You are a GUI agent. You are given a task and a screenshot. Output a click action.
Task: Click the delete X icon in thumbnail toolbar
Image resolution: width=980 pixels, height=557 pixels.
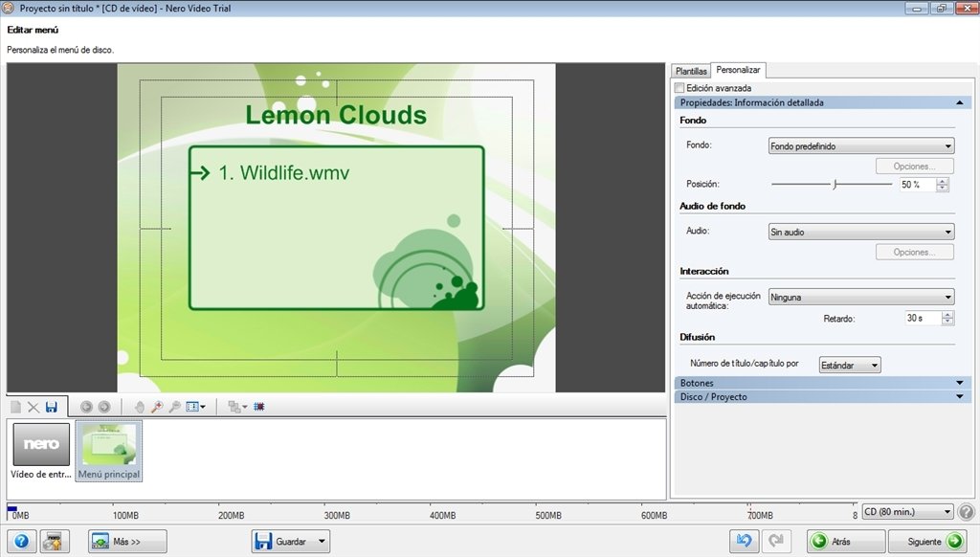(33, 407)
